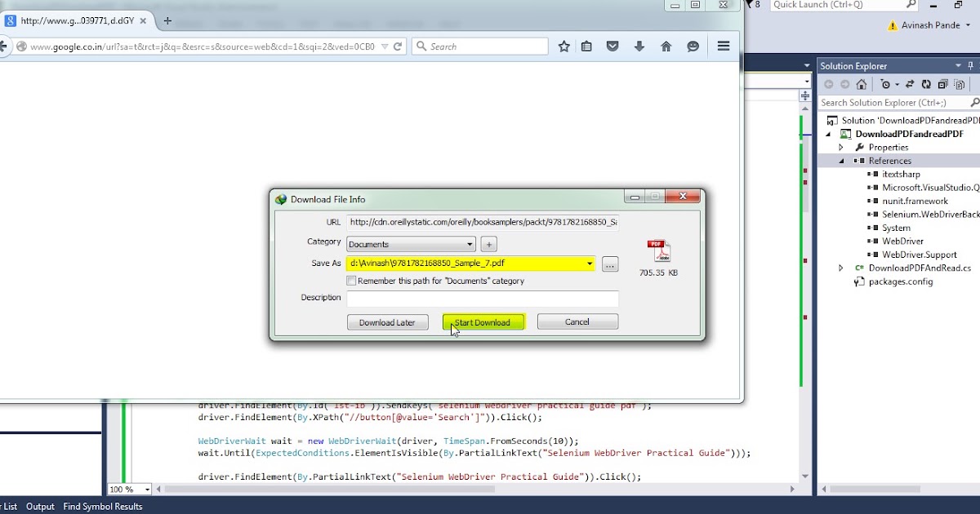The image size is (980, 514).
Task: Click the Search Solution Explorer box
Action: (893, 103)
